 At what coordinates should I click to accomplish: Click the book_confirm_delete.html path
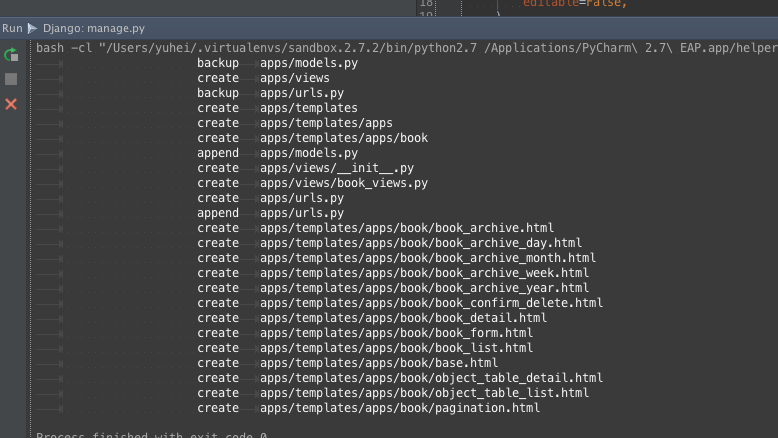coord(432,303)
